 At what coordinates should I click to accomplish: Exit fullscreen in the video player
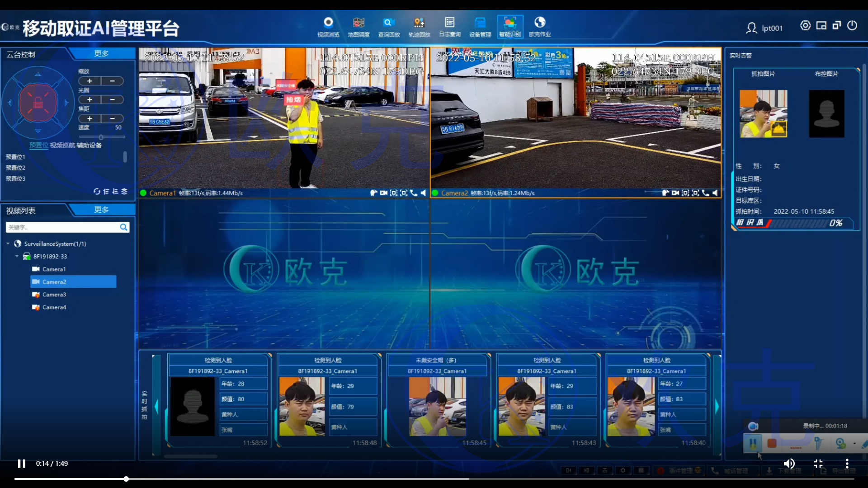818,464
